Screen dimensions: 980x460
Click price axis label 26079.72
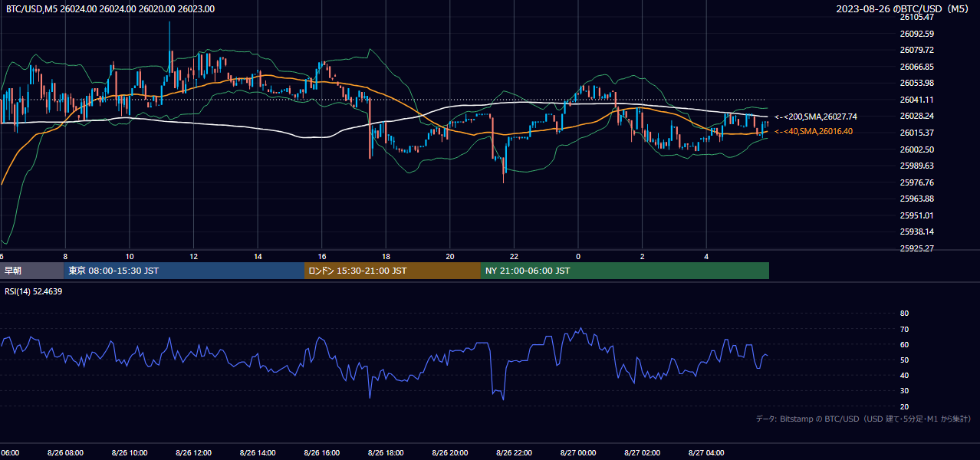[x=916, y=50]
